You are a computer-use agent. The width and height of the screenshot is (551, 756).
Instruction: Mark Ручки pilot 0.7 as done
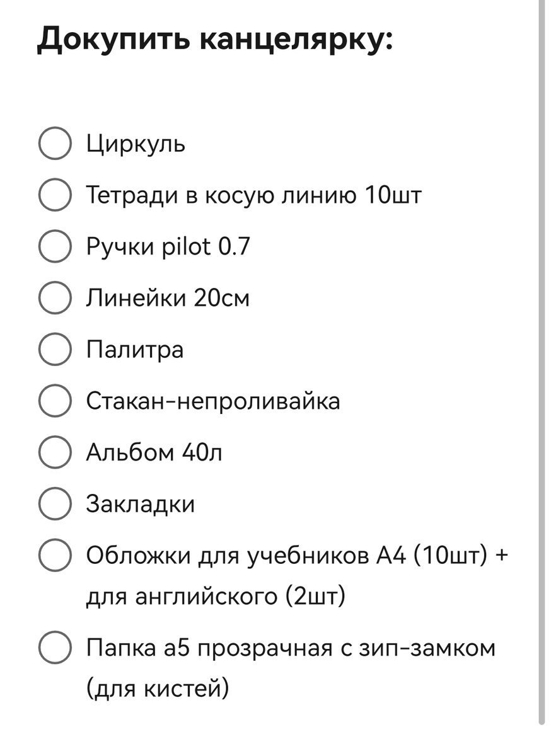click(x=55, y=247)
